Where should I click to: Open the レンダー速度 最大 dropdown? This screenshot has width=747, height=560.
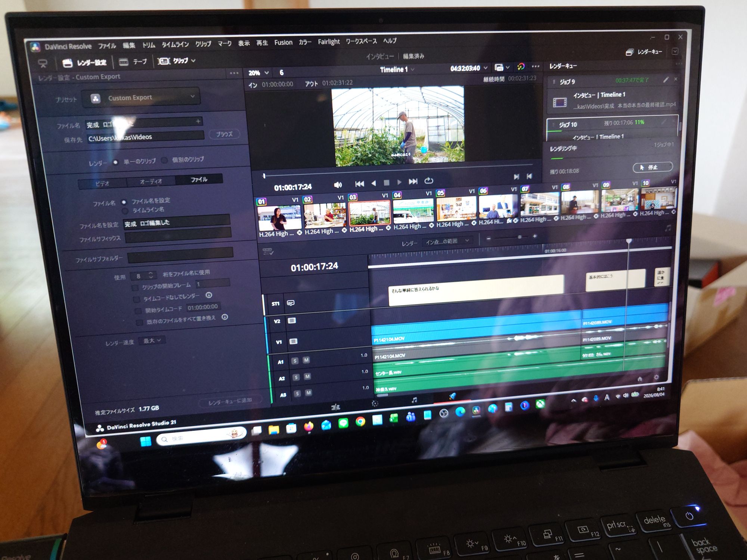coord(152,340)
